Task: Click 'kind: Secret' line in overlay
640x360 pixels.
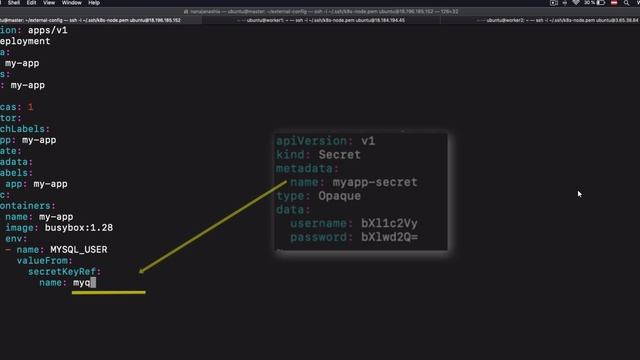Action: [318, 155]
